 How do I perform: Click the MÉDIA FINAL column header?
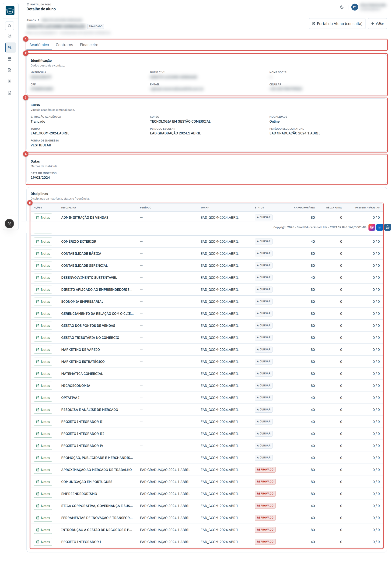(334, 208)
